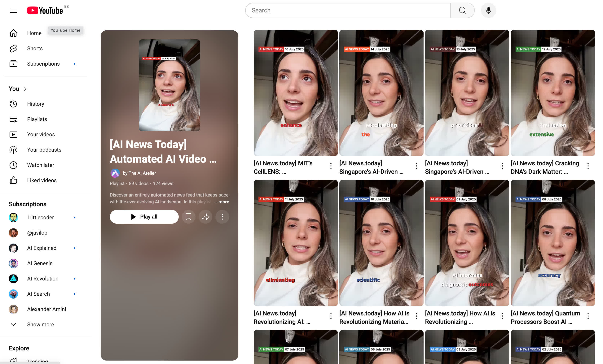
Task: Click the YouTube logo
Action: pyautogui.click(x=45, y=10)
